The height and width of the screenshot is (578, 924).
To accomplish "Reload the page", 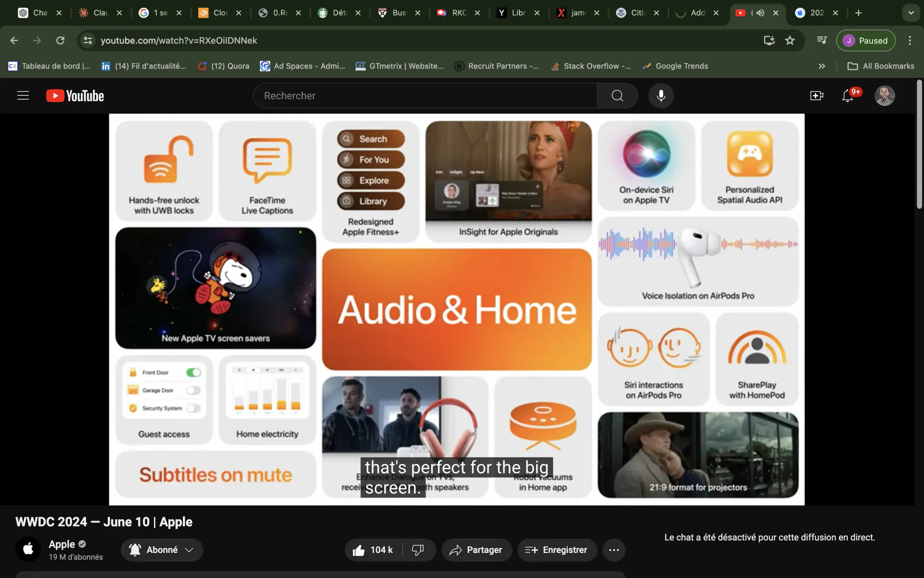I will pyautogui.click(x=60, y=40).
